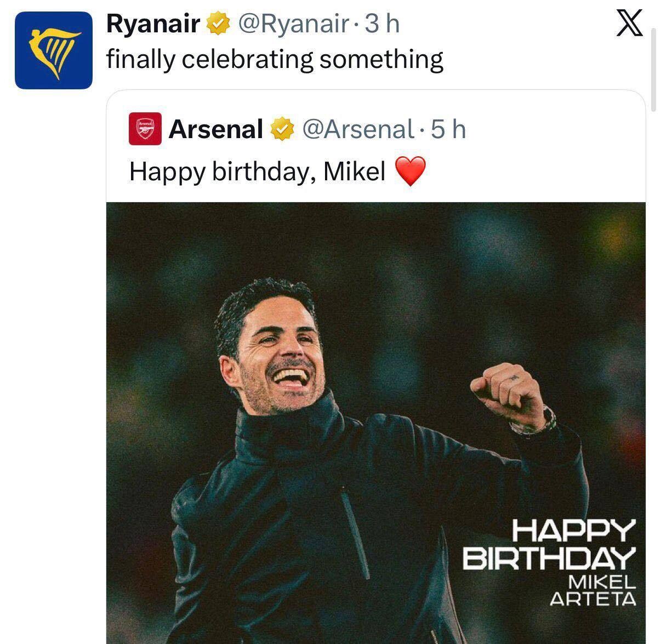This screenshot has width=661, height=644.
Task: Open the Ryanair profile avatar
Action: 54,50
